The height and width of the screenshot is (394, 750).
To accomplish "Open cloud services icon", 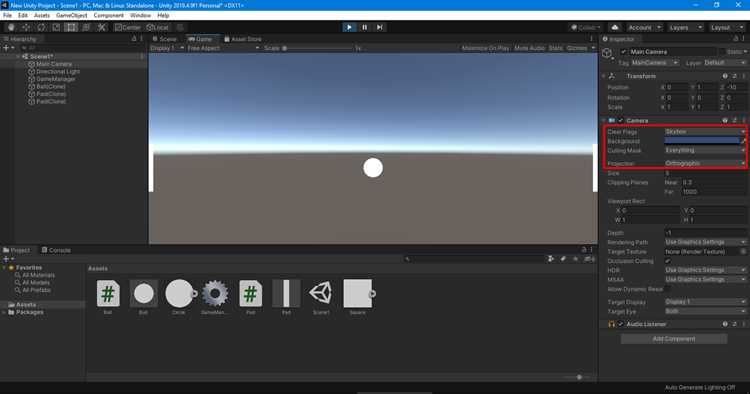I will point(615,27).
